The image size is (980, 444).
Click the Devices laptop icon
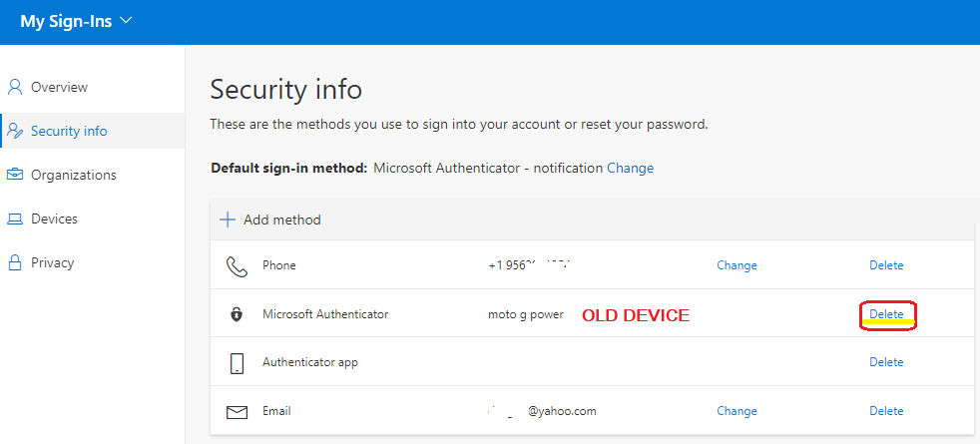click(15, 219)
